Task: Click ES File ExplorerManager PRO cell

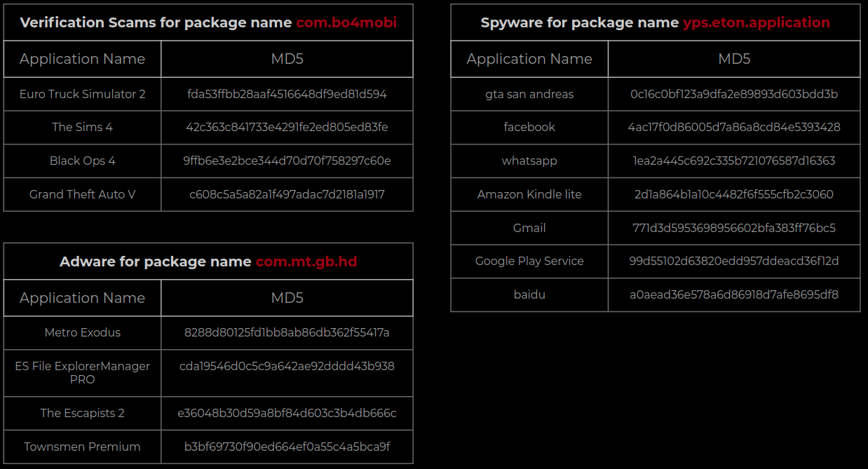Action: click(x=83, y=373)
